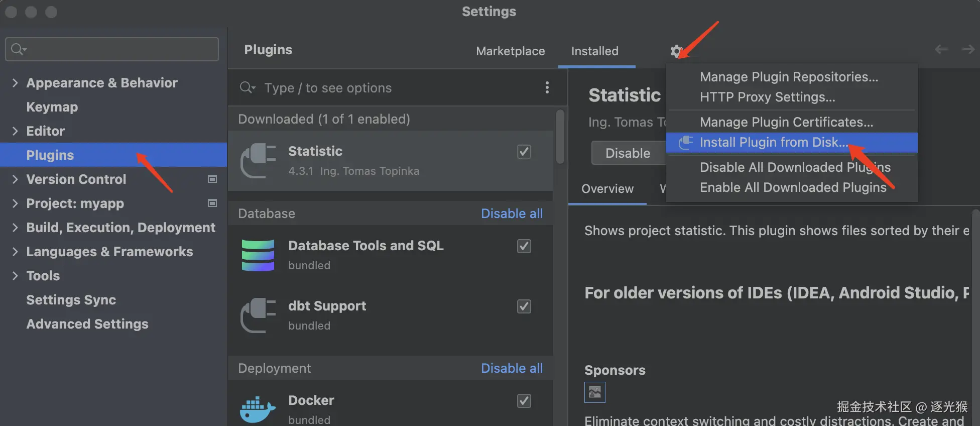The height and width of the screenshot is (426, 980).
Task: Expand the Version Control section
Action: pyautogui.click(x=15, y=179)
